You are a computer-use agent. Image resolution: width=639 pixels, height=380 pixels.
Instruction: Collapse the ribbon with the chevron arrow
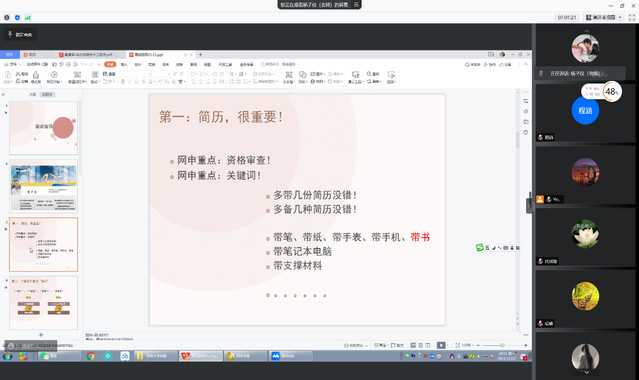[x=526, y=64]
